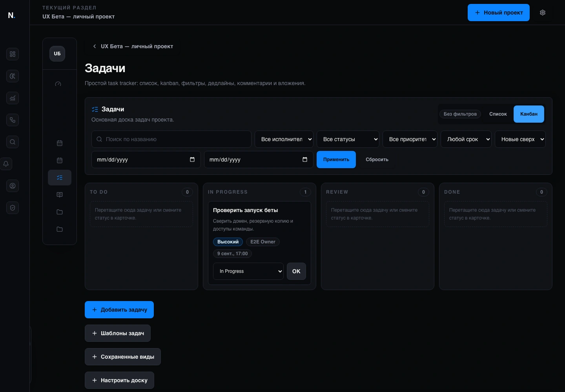565x392 pixels.
Task: Expand the 'Все исполнители' dropdown
Action: [284, 139]
